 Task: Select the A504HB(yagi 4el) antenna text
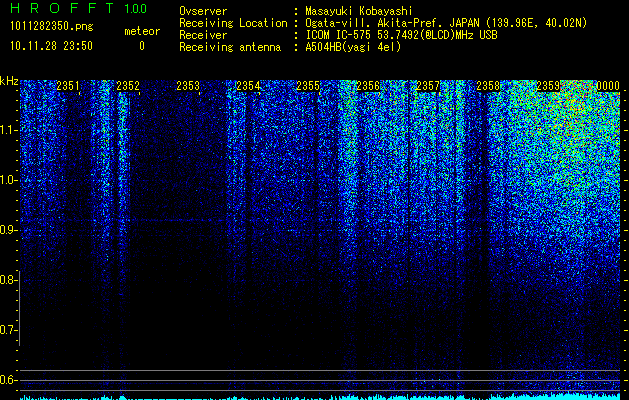353,47
